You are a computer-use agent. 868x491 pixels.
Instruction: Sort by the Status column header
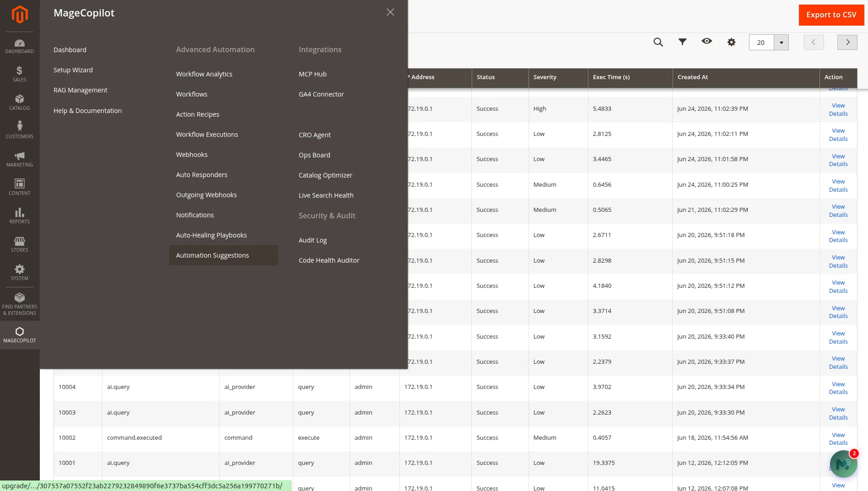pyautogui.click(x=500, y=77)
